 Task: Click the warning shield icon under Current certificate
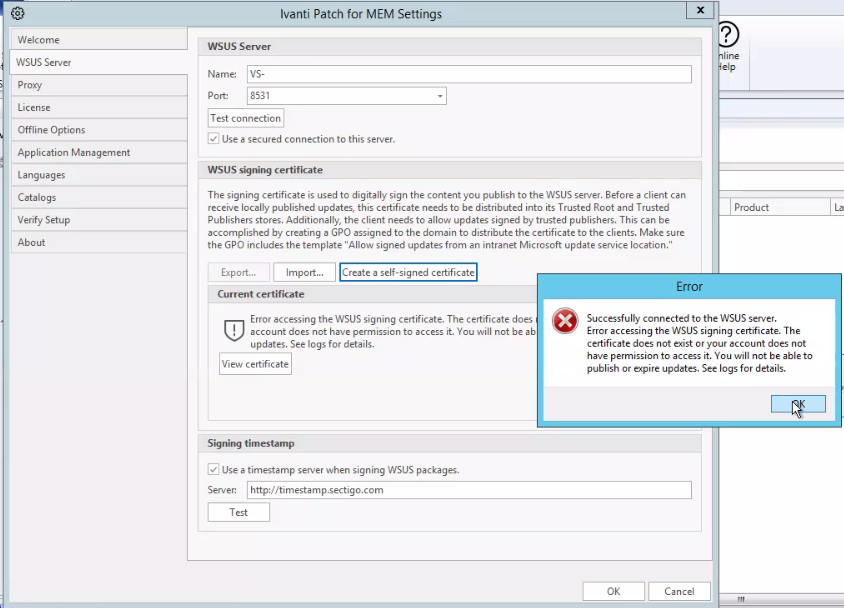click(234, 330)
